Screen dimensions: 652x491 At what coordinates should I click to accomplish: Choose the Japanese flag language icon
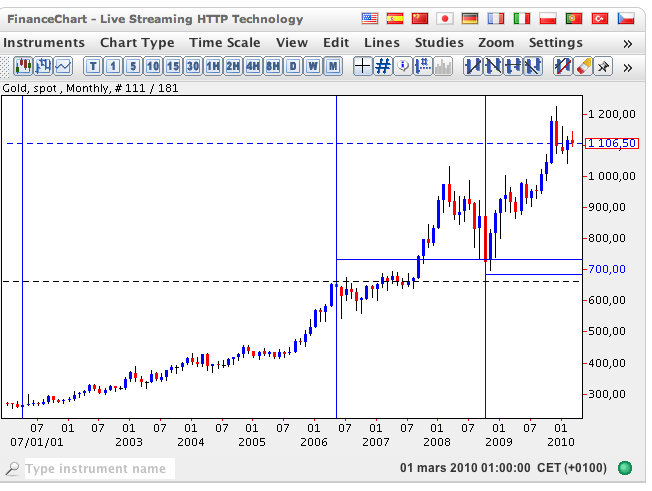click(445, 19)
